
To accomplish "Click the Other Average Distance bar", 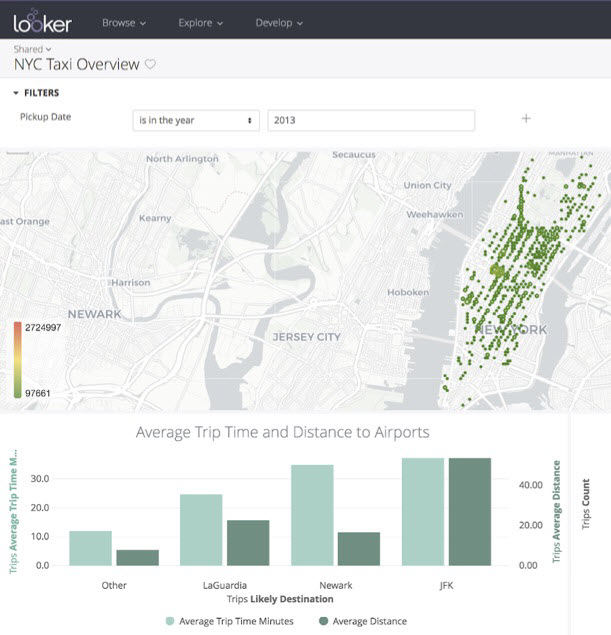I will click(137, 558).
